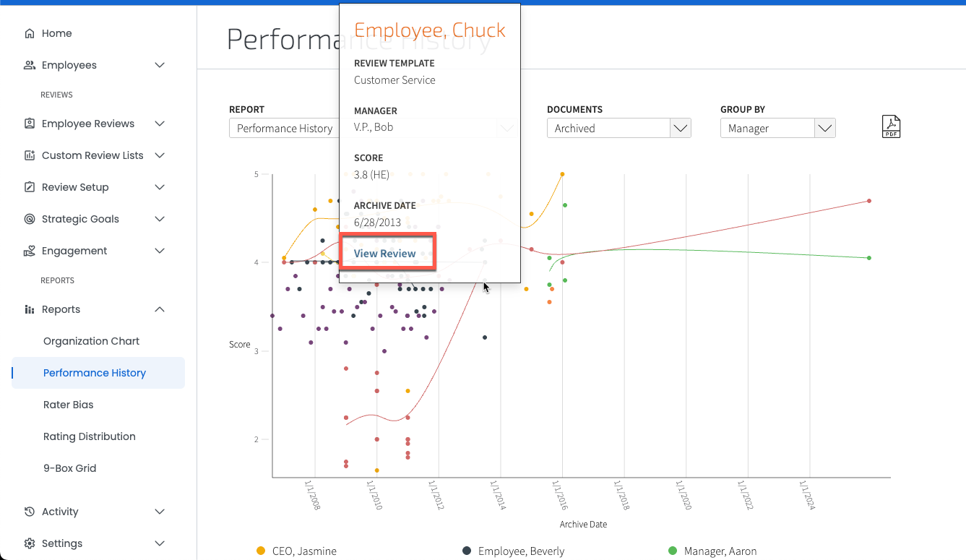Expand the Activity chevron
This screenshot has width=966, height=560.
160,512
